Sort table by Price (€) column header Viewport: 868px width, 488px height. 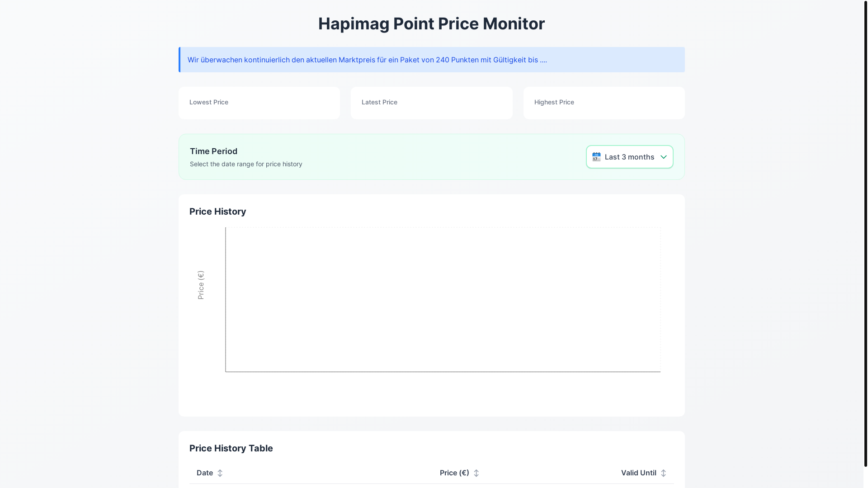tap(459, 473)
